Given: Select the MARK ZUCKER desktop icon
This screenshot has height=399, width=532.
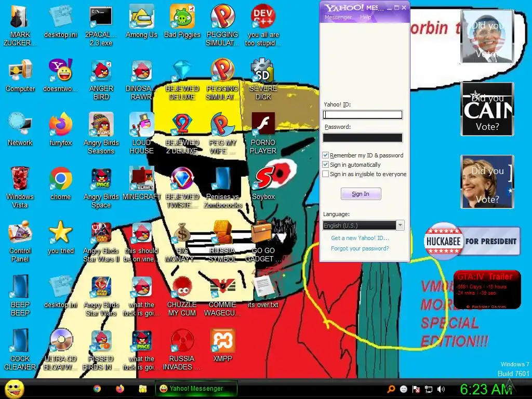Looking at the screenshot, I should point(20,25).
